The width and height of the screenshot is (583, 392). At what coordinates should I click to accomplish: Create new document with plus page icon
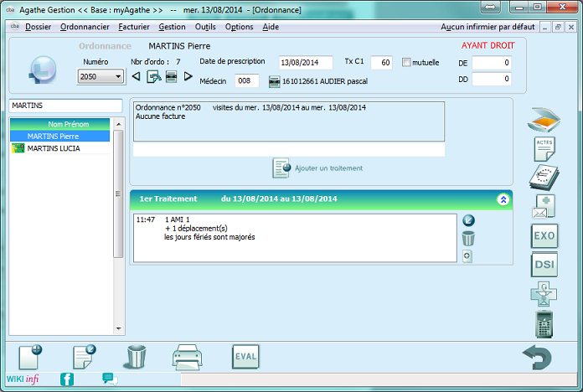click(30, 357)
